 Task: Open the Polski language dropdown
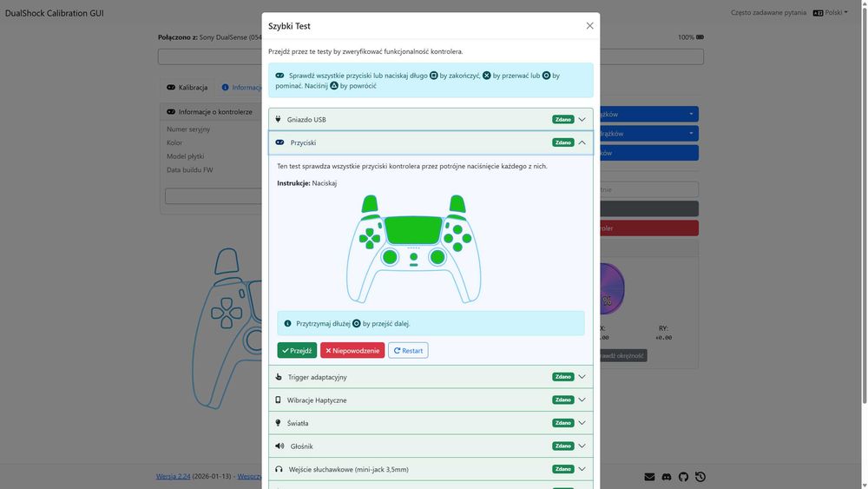pos(831,13)
